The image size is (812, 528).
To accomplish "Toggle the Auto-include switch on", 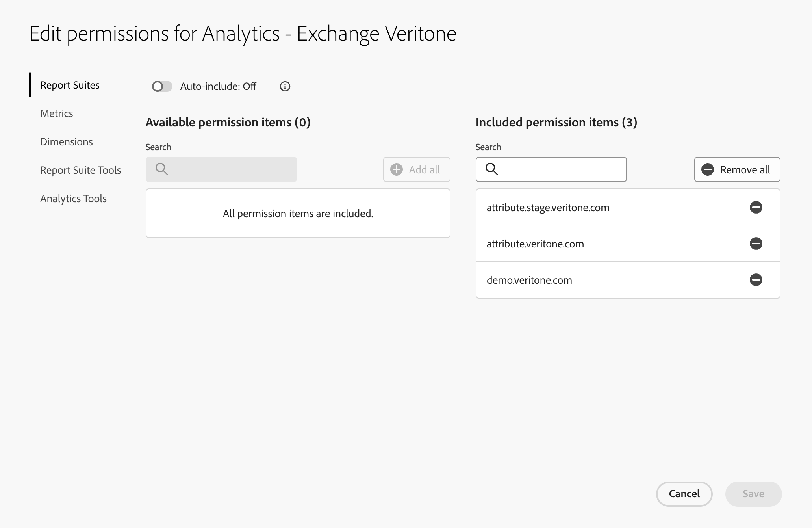I will pos(162,86).
